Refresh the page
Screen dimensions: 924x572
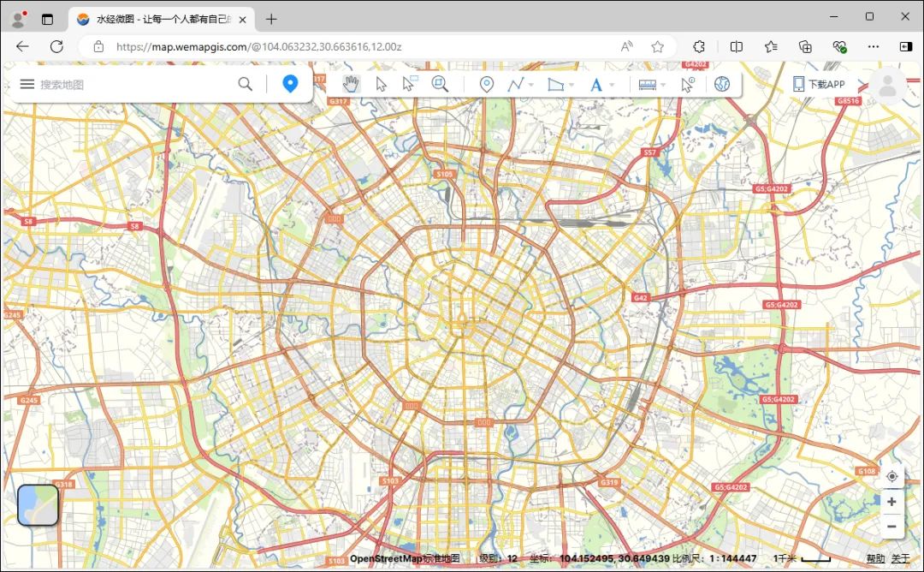pyautogui.click(x=56, y=46)
